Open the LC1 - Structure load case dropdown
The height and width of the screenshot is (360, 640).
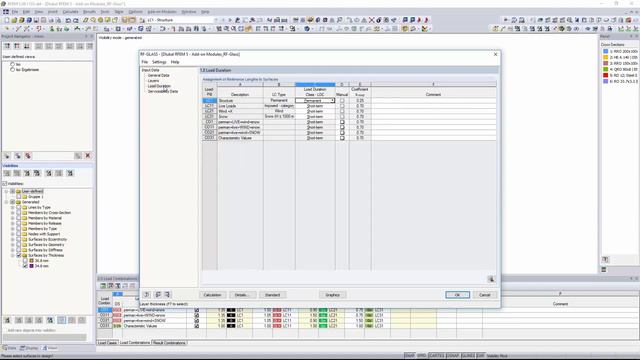(216, 20)
